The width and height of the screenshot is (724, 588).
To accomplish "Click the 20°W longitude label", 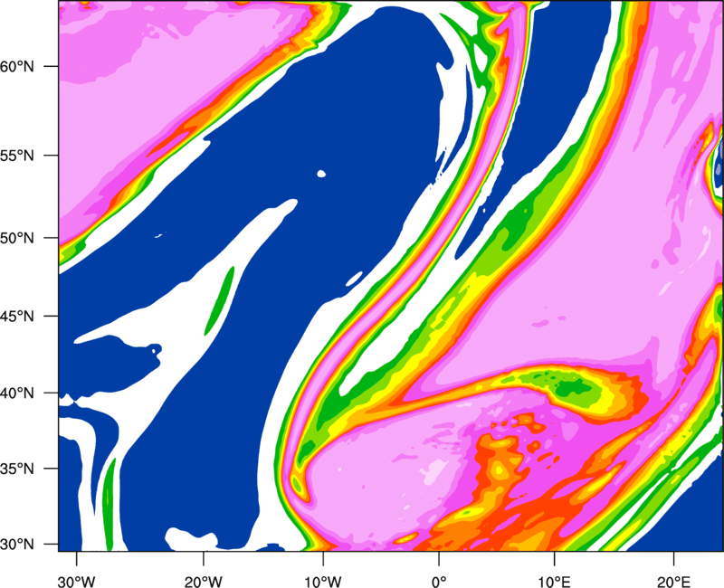I will point(203,582).
